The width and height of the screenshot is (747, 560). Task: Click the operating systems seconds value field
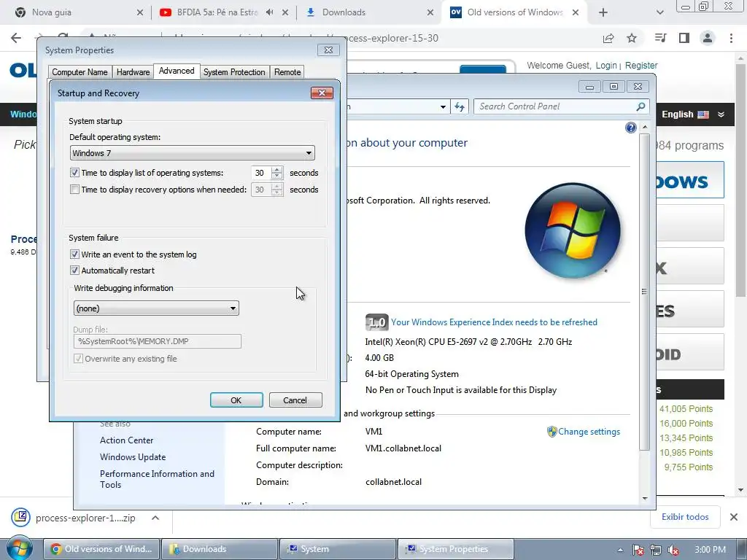(260, 172)
